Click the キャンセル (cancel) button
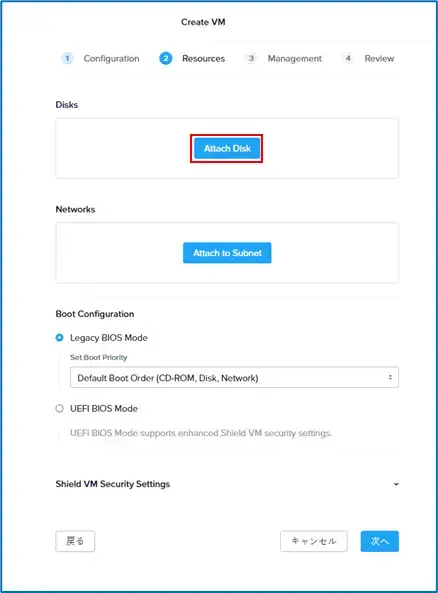 [x=314, y=541]
